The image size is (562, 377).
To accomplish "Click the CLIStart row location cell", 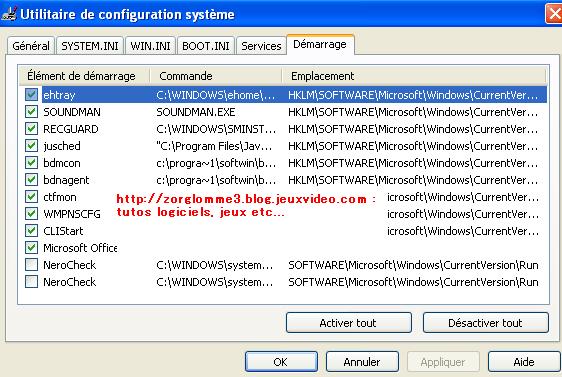I will tap(463, 231).
